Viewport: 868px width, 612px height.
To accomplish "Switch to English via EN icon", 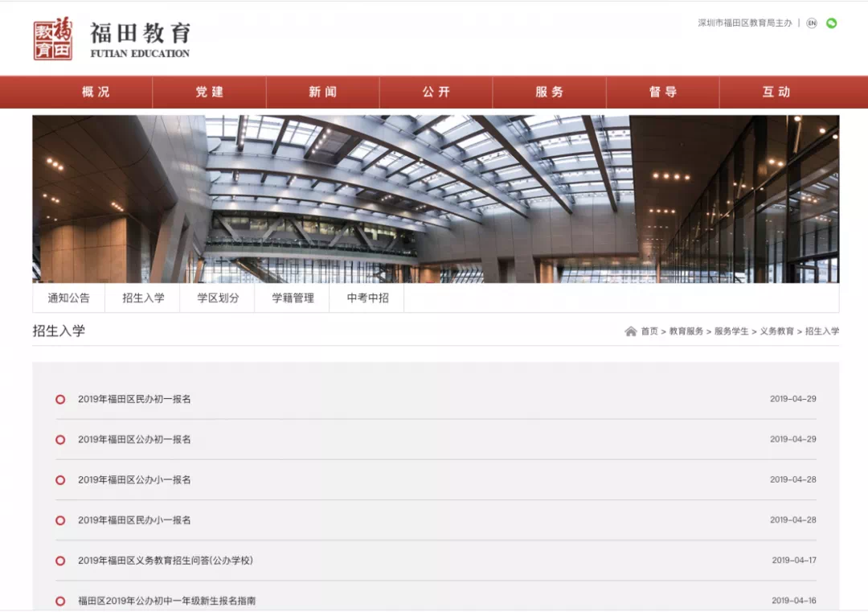I will coord(812,23).
